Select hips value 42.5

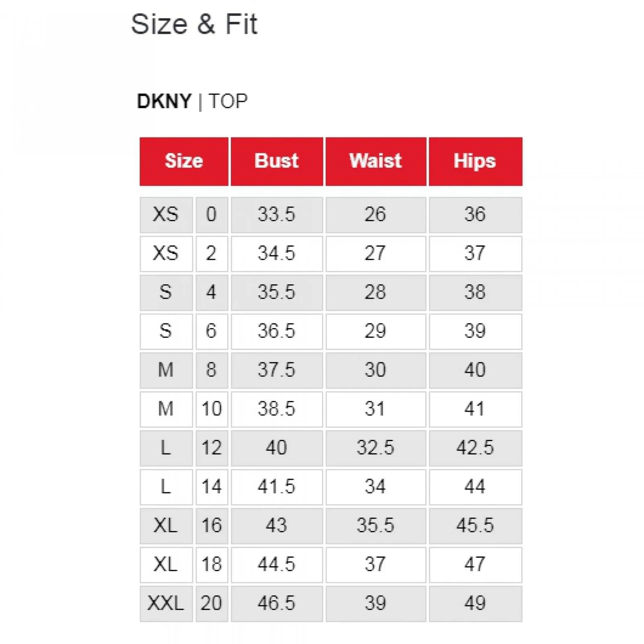(x=476, y=448)
